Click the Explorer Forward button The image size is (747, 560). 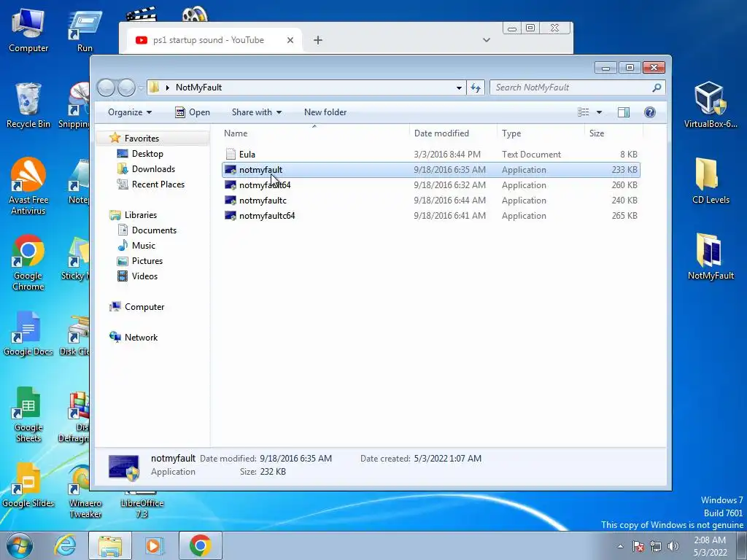click(126, 87)
